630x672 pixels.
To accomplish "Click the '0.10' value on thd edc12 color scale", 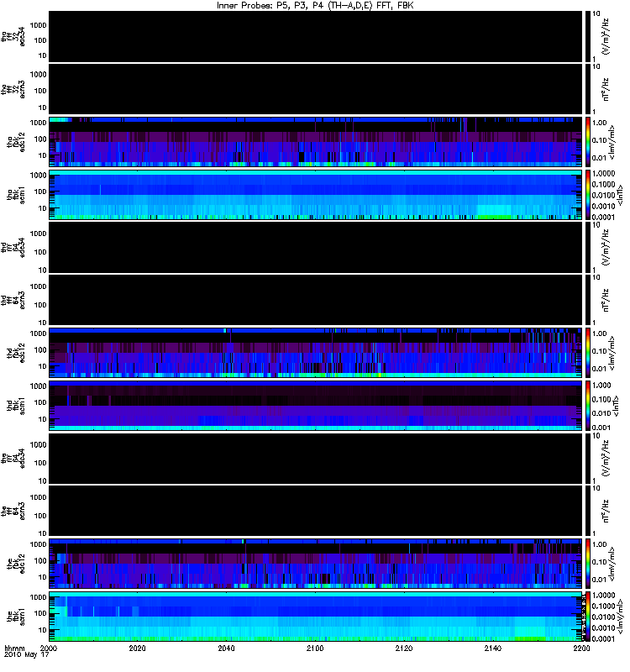I will tap(600, 351).
